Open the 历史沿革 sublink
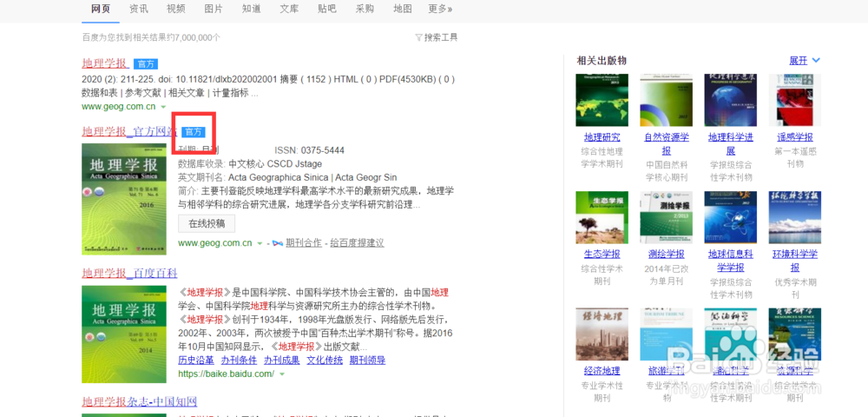 (196, 361)
